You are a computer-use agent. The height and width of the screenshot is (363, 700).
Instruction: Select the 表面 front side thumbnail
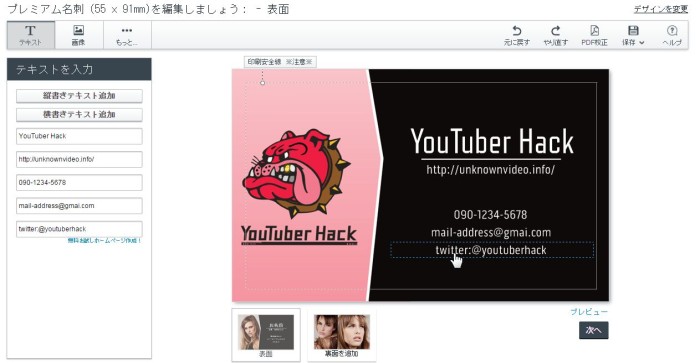(x=266, y=335)
